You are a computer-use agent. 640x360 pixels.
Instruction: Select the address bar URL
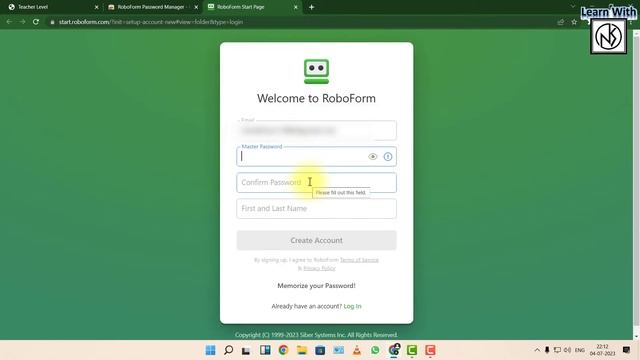151,22
